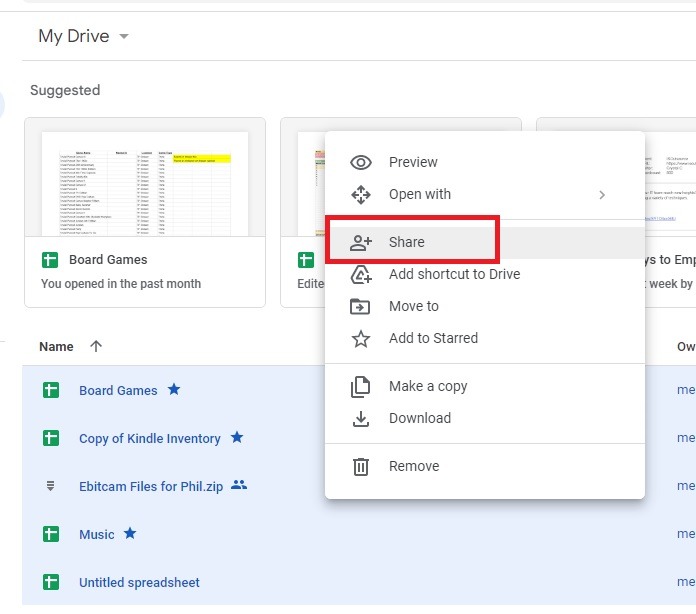Image resolution: width=696 pixels, height=614 pixels.
Task: Click Sheets icon for Copy of Kindle Inventory
Action: (51, 439)
